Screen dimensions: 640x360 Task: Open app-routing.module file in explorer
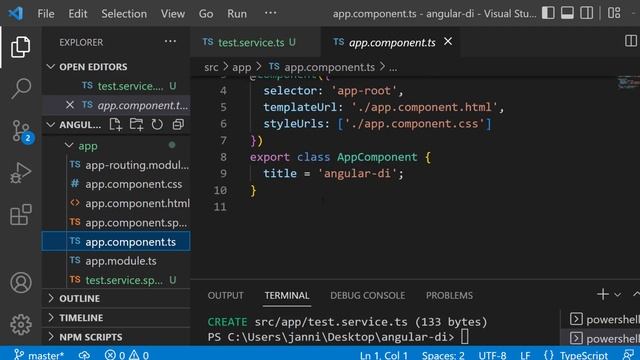click(x=116, y=165)
